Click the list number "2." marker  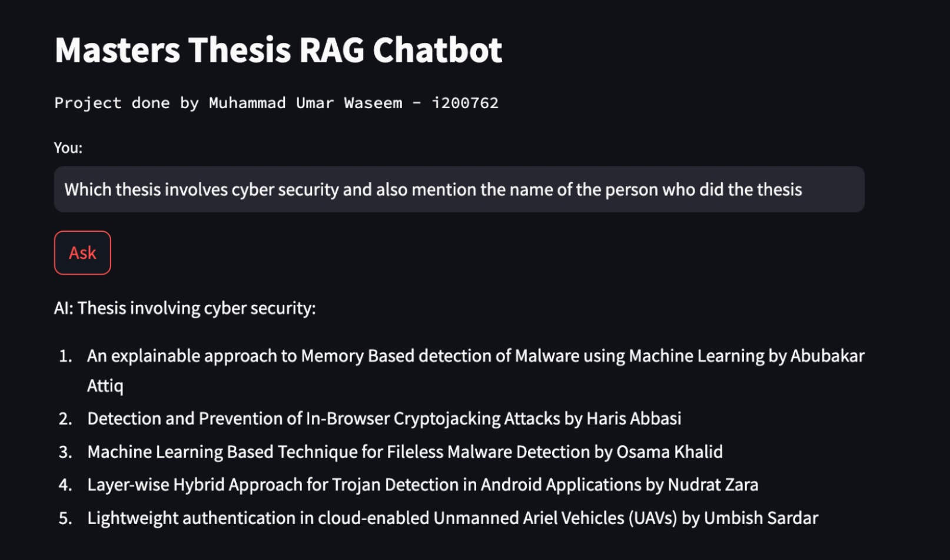coord(65,419)
